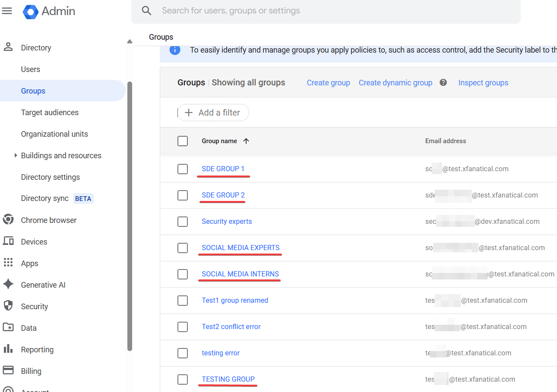The width and height of the screenshot is (557, 392).
Task: Click the Create group link
Action: [328, 83]
